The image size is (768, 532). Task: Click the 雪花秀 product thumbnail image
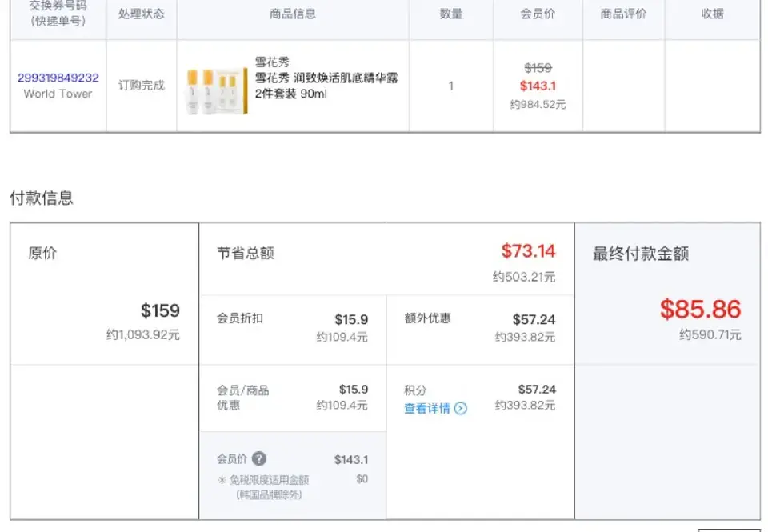pos(217,92)
